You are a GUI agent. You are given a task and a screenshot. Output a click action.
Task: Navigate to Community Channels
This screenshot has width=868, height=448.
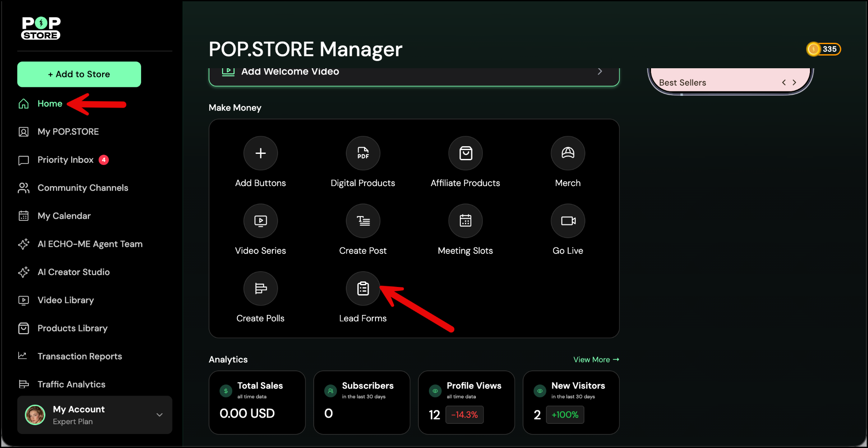(83, 188)
